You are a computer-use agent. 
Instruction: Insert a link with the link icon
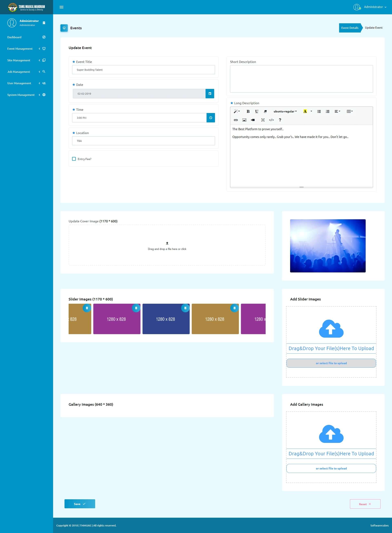[x=236, y=120]
